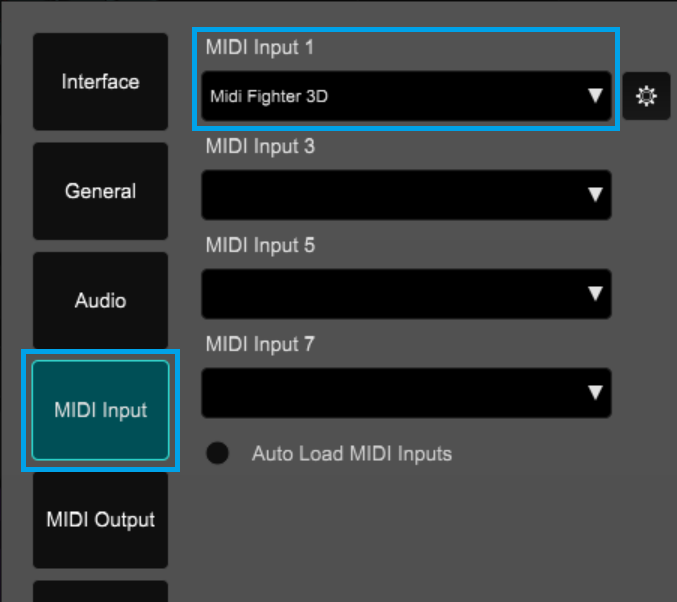Open the General settings tab
The width and height of the screenshot is (677, 602).
(x=100, y=191)
